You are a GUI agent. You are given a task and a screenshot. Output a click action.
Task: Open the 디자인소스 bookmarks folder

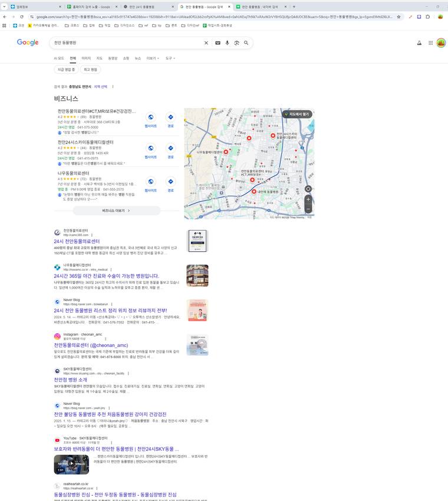pyautogui.click(x=124, y=25)
